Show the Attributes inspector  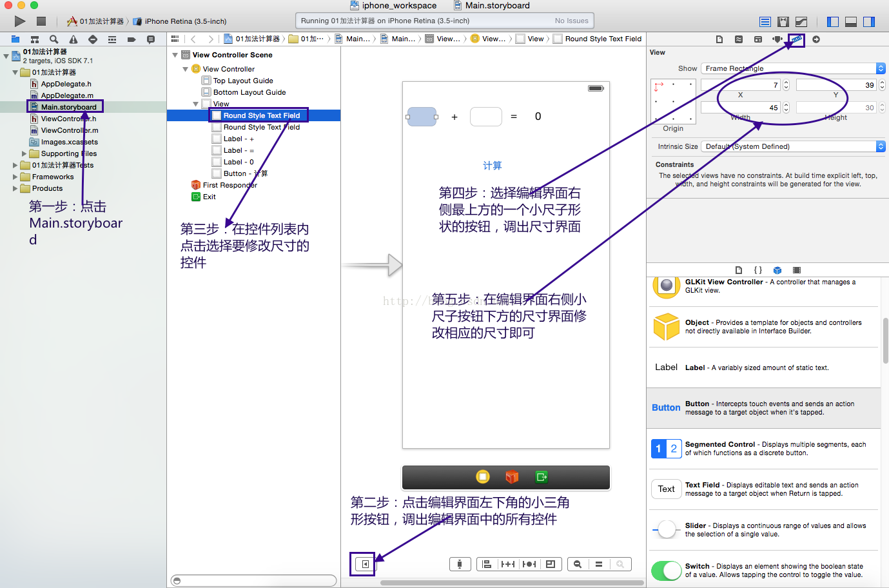(777, 39)
